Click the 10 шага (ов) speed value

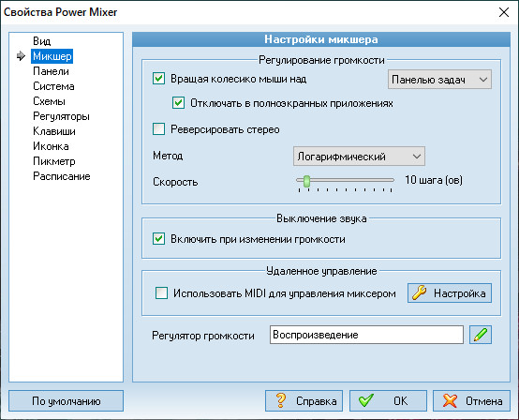pos(434,180)
